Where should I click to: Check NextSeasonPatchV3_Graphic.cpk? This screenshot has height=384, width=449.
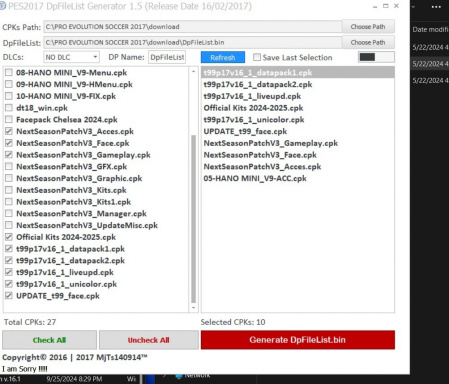9,178
